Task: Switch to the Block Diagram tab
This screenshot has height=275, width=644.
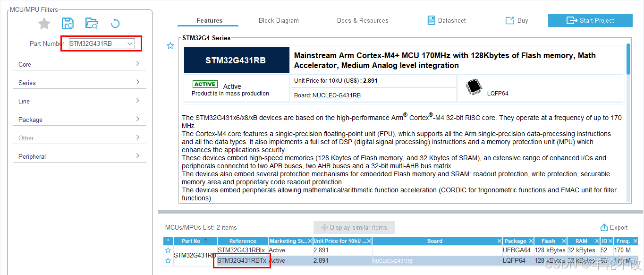Action: click(x=279, y=20)
